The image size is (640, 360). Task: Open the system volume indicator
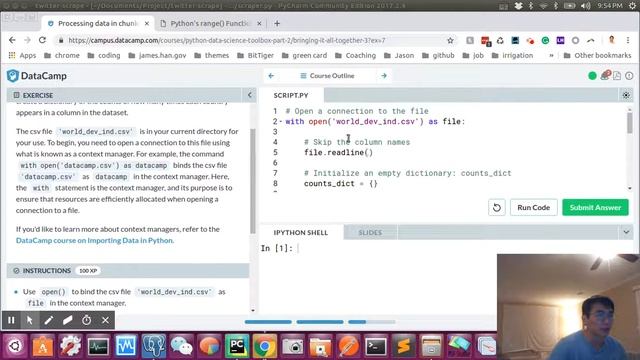point(585,6)
